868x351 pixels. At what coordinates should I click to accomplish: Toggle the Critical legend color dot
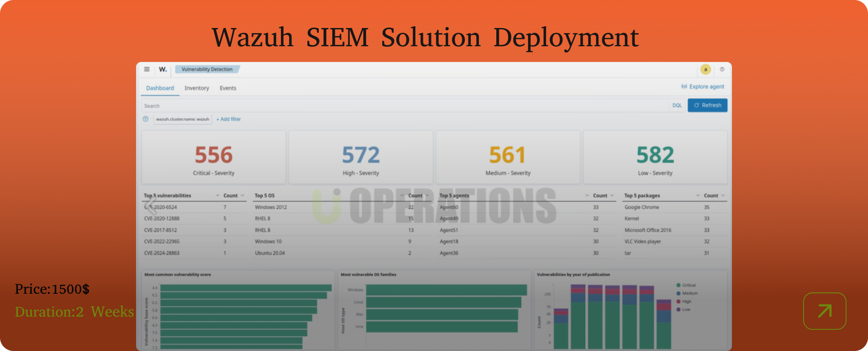click(x=679, y=285)
